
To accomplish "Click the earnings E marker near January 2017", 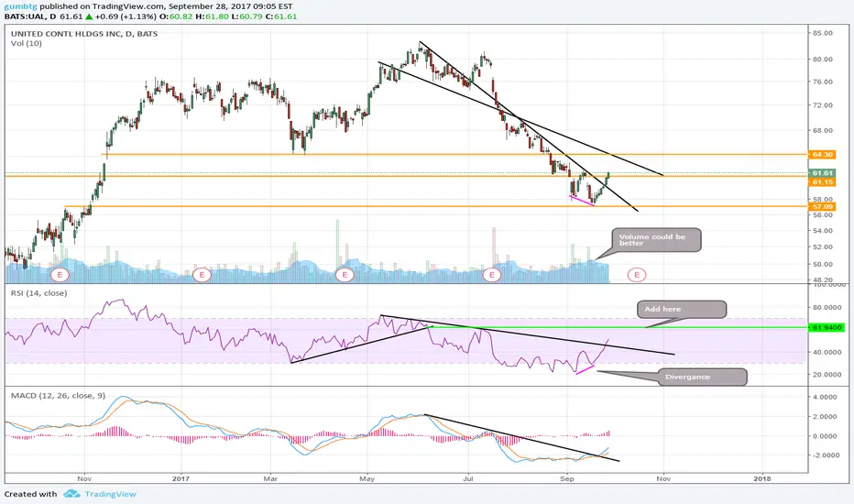I will (x=202, y=275).
